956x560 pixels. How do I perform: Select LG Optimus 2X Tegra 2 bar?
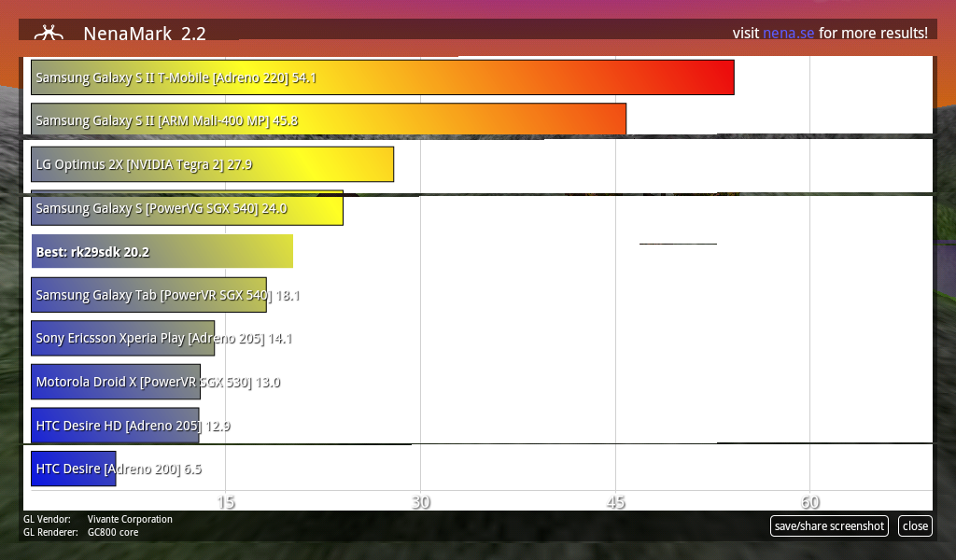pos(212,164)
